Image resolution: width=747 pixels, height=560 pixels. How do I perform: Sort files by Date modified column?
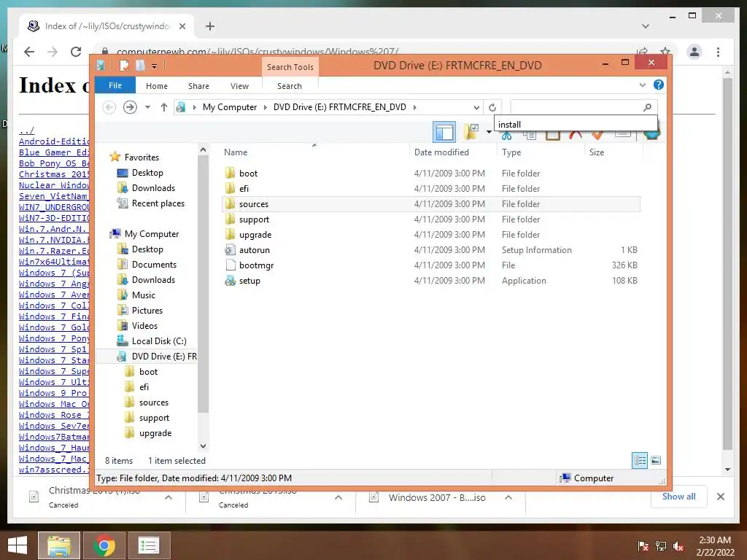tap(441, 152)
